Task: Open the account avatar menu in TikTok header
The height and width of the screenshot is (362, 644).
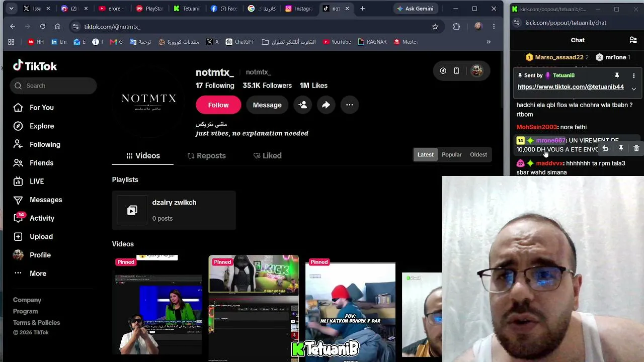Action: [x=476, y=71]
